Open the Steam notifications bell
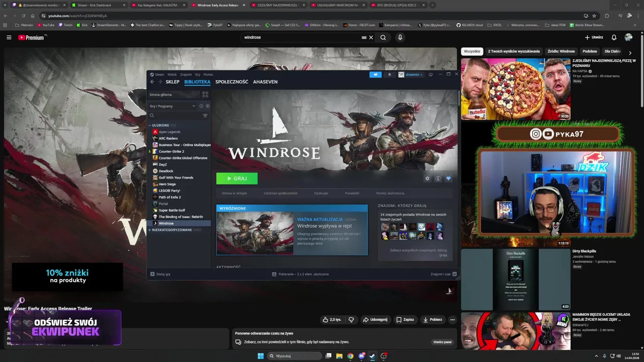This screenshot has height=362, width=644. click(389, 74)
